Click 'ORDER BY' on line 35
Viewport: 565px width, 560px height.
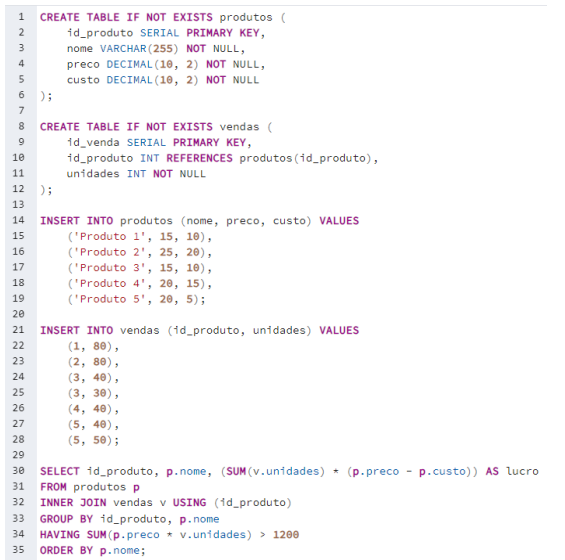tap(66, 550)
